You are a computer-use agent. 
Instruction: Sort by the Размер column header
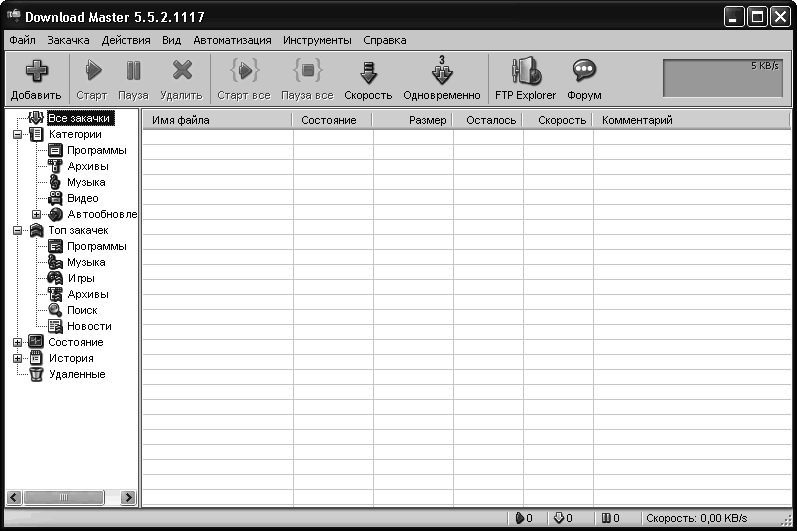[413, 120]
